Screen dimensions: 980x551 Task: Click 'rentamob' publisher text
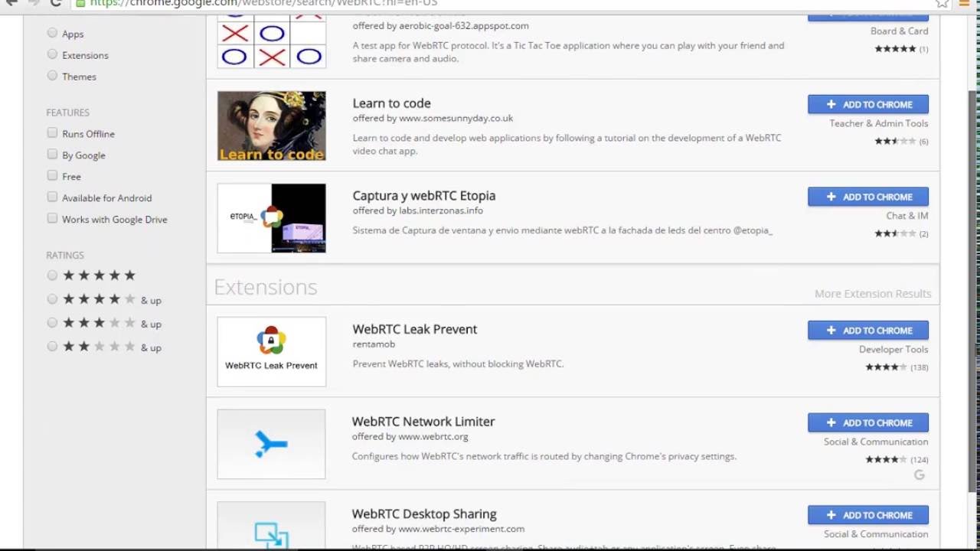click(374, 344)
